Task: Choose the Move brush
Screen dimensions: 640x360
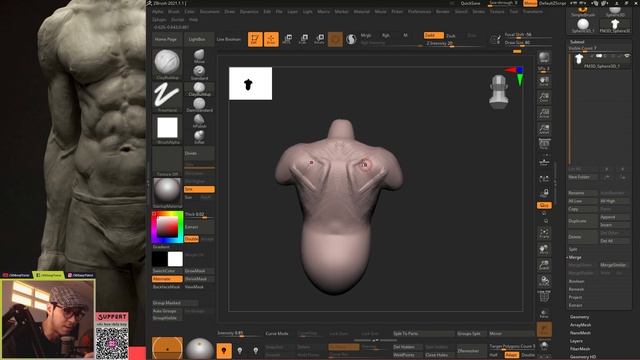Action: pos(199,56)
